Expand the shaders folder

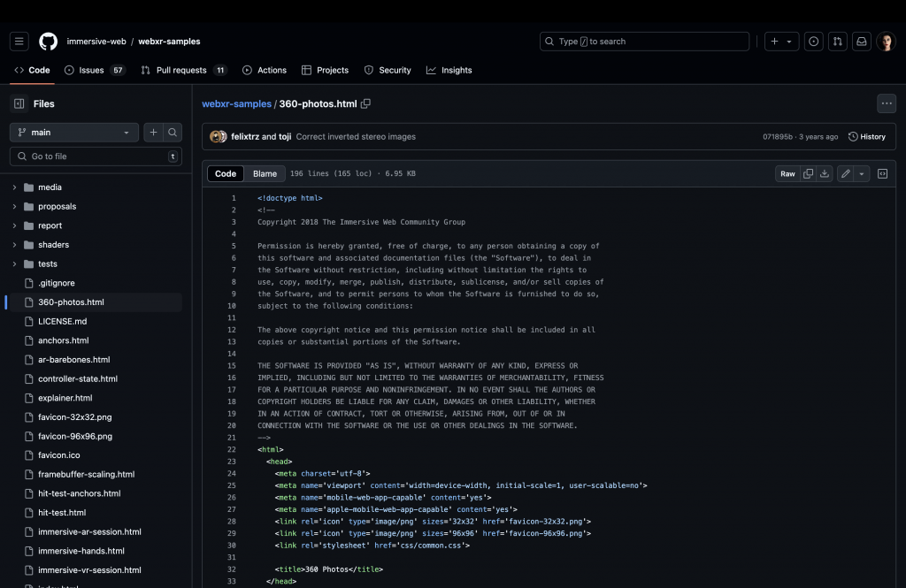[x=14, y=245]
